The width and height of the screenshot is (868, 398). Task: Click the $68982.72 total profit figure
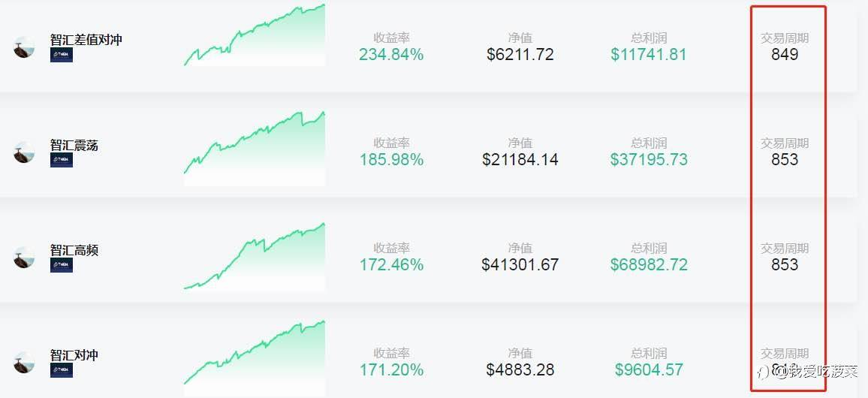649,265
